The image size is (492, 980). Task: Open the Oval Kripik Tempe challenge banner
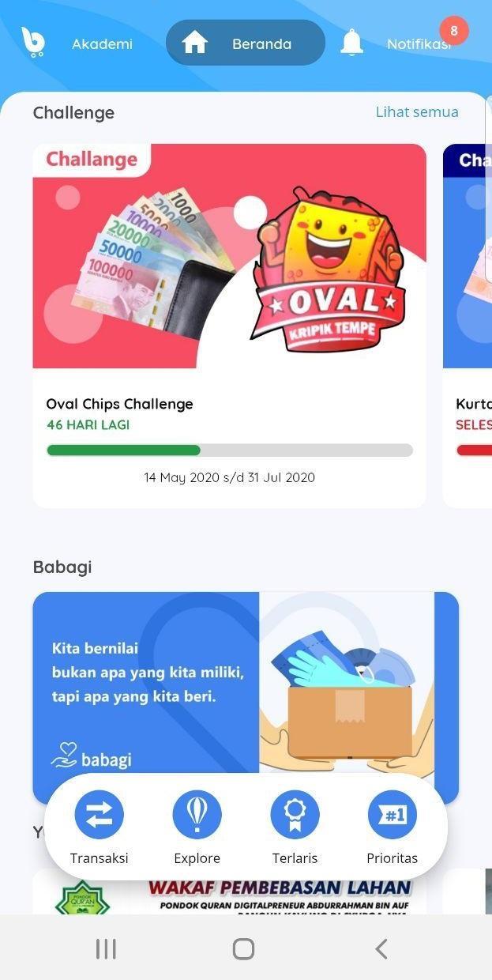pos(229,256)
